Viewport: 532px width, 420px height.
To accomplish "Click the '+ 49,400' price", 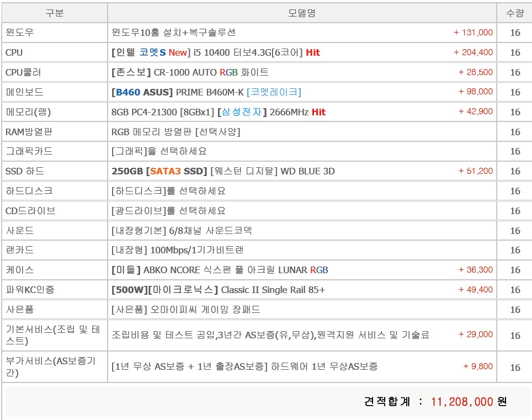I will (476, 289).
